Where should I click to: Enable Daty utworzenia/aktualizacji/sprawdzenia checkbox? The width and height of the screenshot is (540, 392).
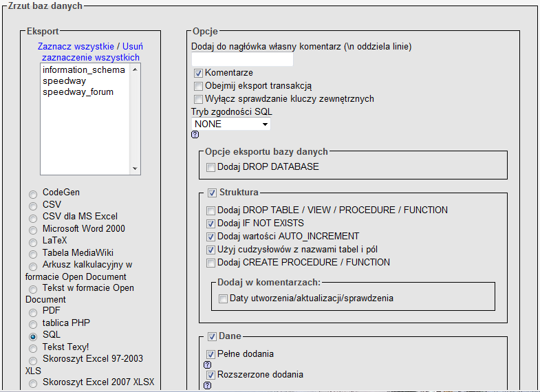point(223,299)
